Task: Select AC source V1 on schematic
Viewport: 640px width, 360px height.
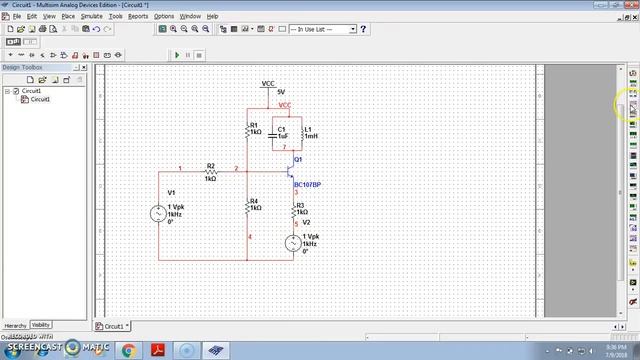Action: pos(158,214)
